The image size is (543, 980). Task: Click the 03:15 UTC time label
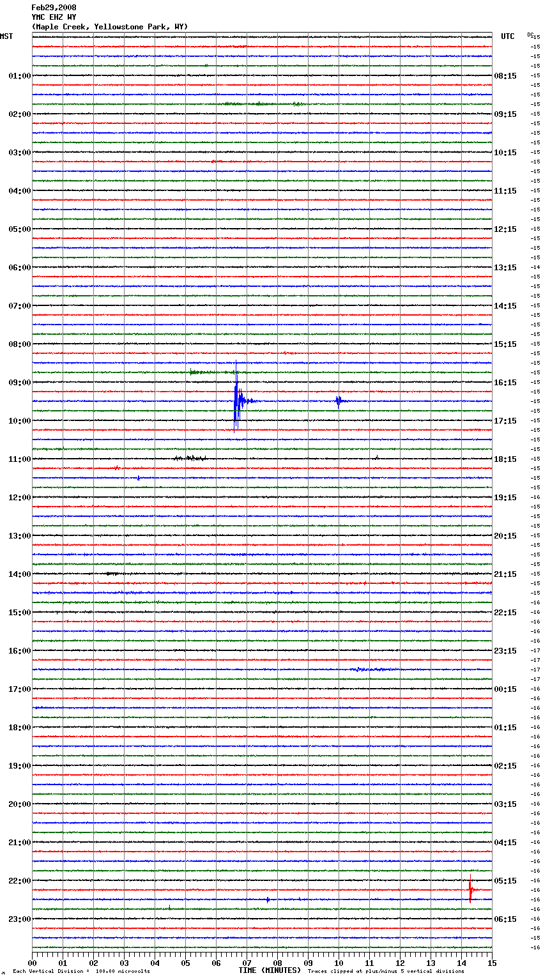pyautogui.click(x=505, y=804)
